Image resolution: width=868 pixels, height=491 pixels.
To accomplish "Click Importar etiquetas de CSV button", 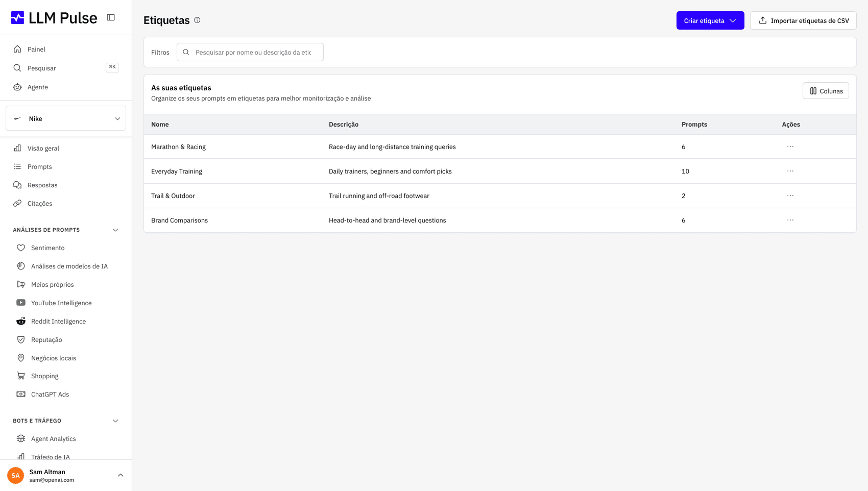I will (803, 20).
